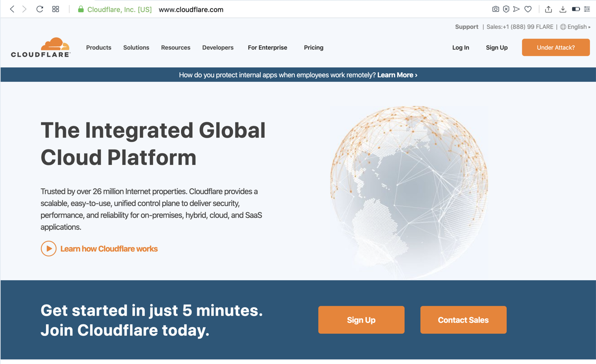Take a snapshot with the camera icon
This screenshot has height=364, width=596.
tap(495, 9)
